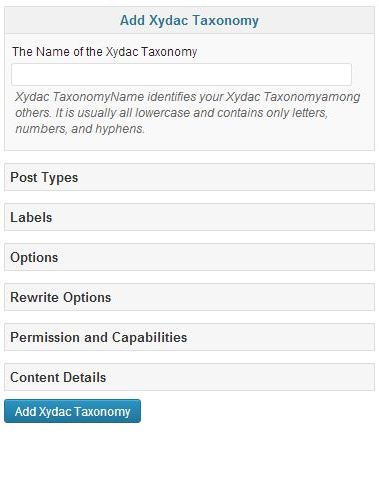Click the 'numbers, and hyphens' hint line

[x=80, y=129]
